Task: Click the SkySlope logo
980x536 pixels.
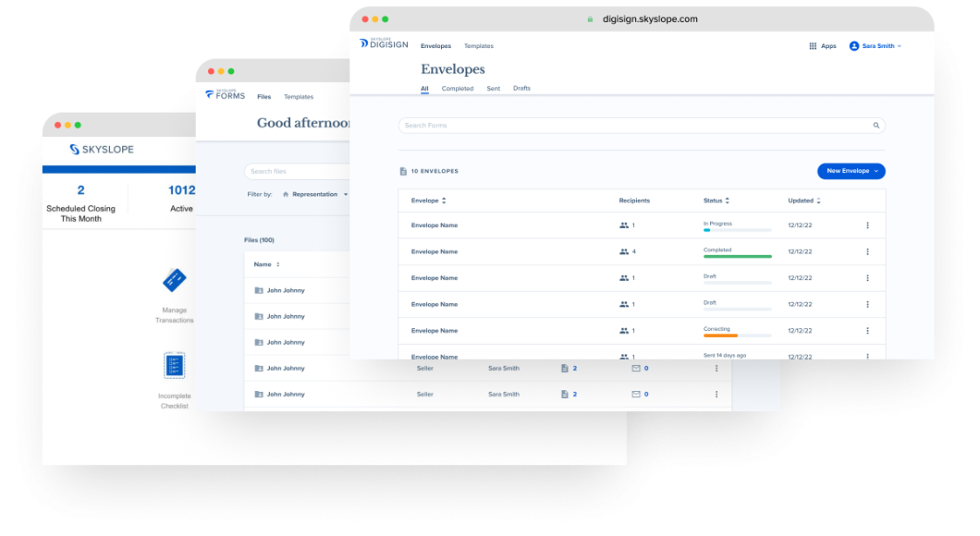Action: pos(101,149)
